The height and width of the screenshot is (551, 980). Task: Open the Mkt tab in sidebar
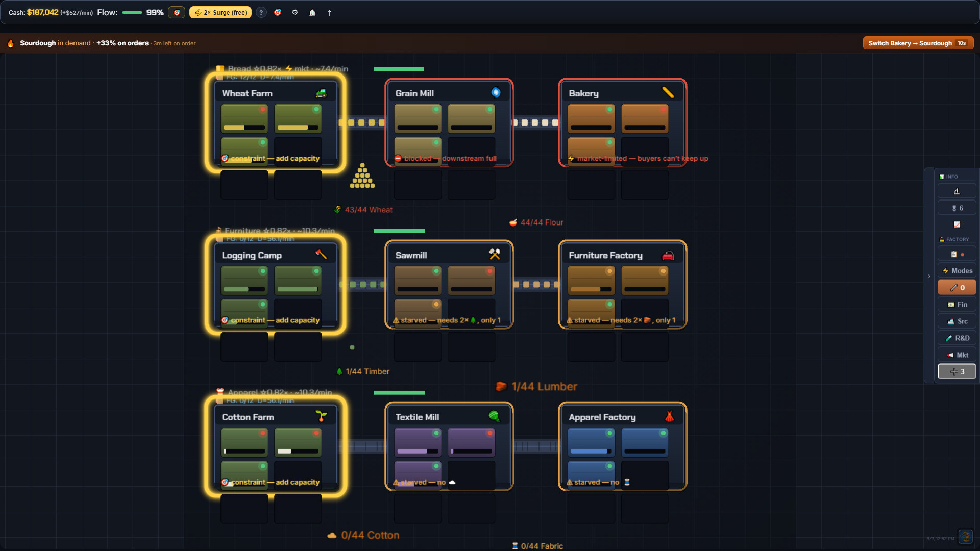pos(957,355)
